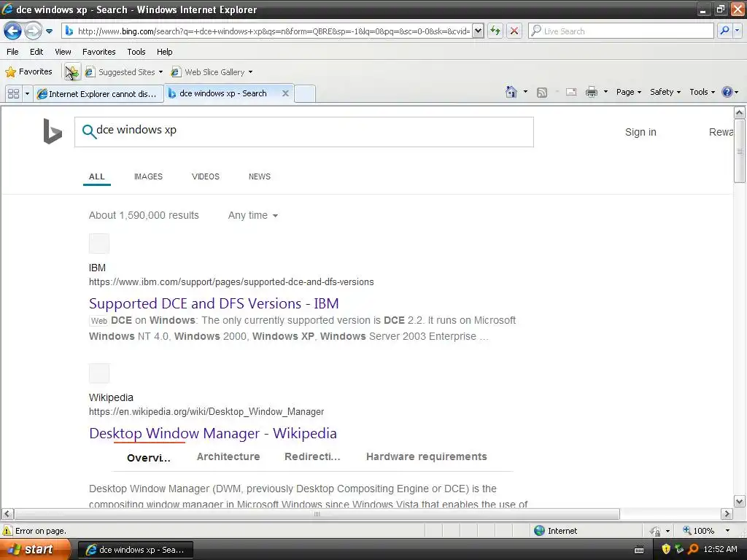Select the Redirection section tab
747x560 pixels.
point(312,456)
